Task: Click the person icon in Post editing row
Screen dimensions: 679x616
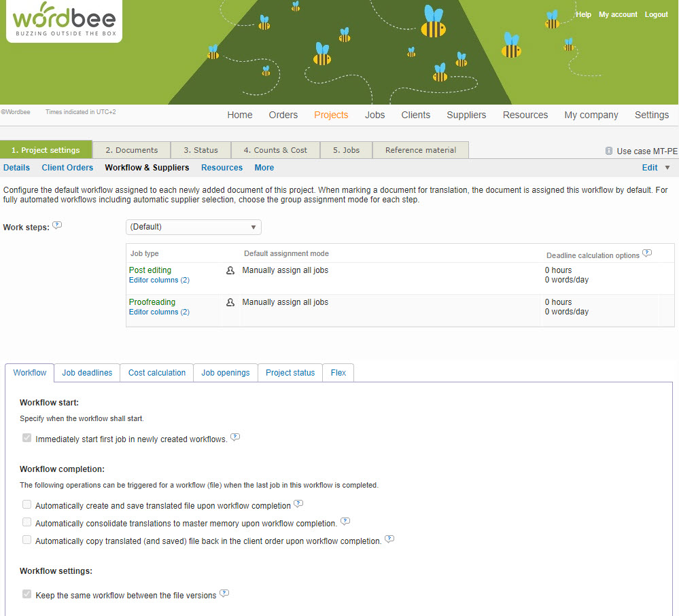Action: pyautogui.click(x=230, y=270)
